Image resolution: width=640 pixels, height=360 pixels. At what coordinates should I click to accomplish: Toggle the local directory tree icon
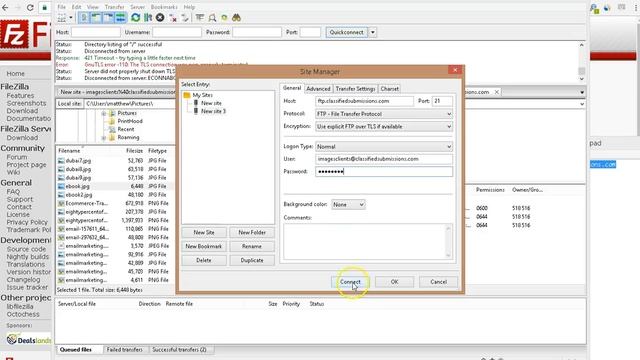click(x=96, y=18)
